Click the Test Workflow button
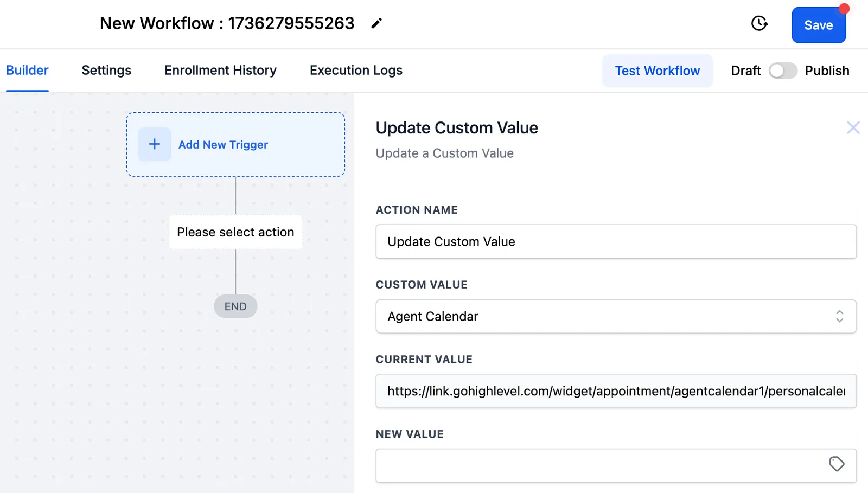Screen dimensions: 868x493 pos(657,71)
